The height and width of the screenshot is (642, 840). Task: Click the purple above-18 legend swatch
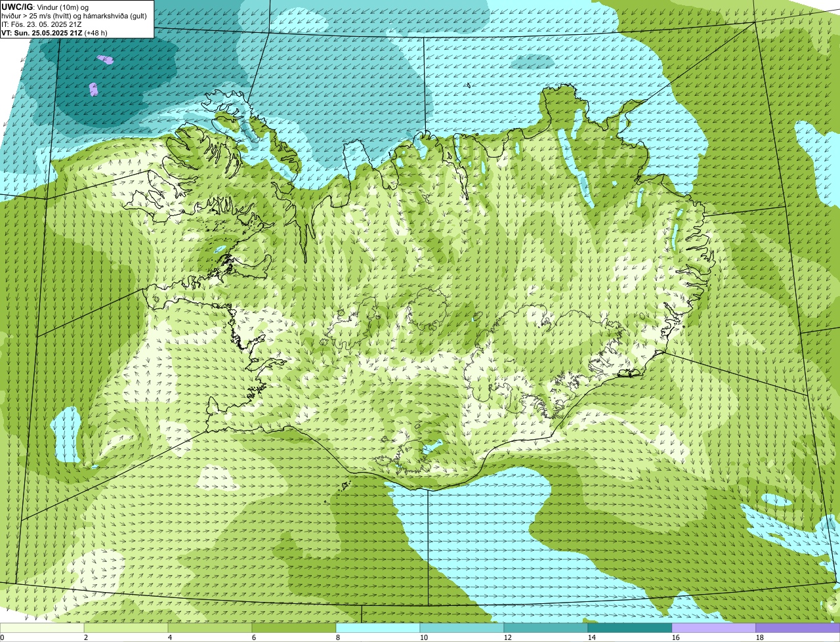click(x=798, y=628)
